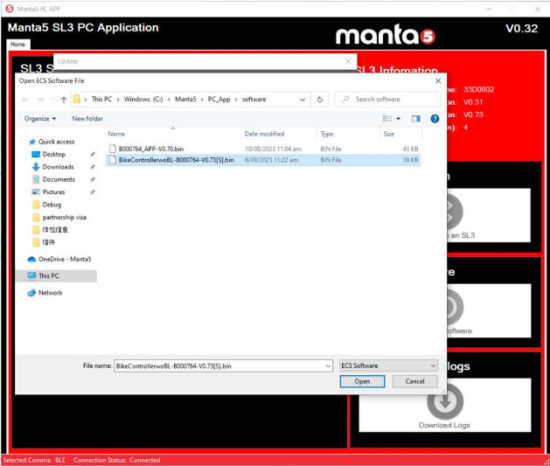550x466 pixels.
Task: Sort files by Name column
Action: [x=174, y=134]
